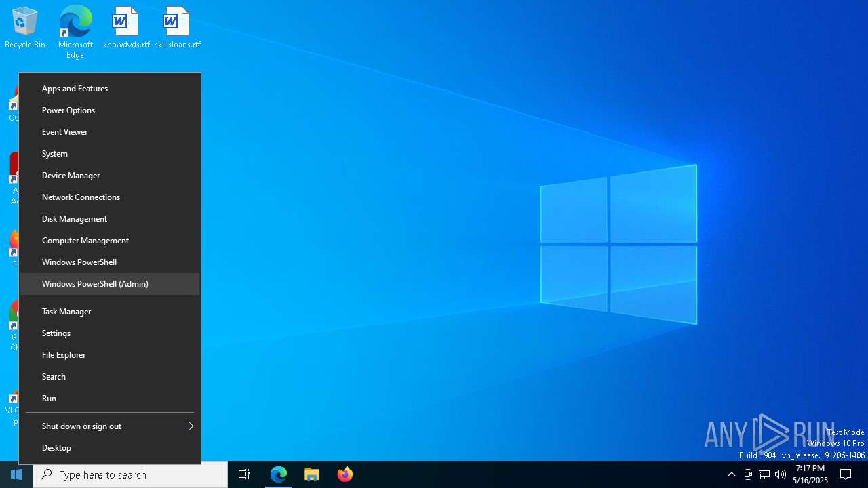This screenshot has width=868, height=488.
Task: Select the knowdvds.rtf file icon
Action: click(x=126, y=28)
